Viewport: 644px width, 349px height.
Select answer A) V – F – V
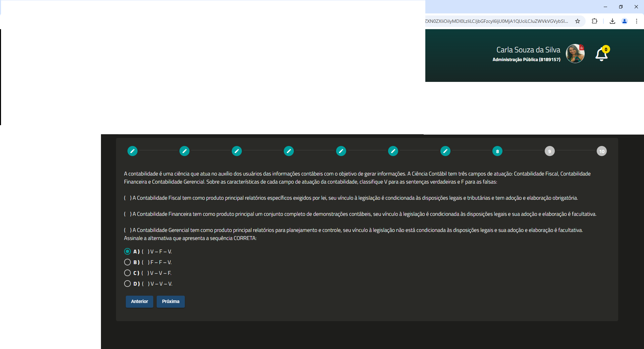click(127, 251)
